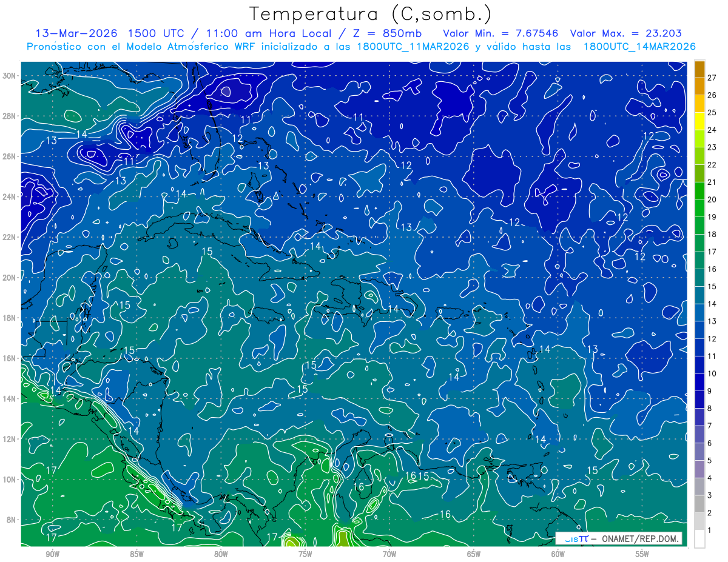This screenshot has width=728, height=562.
Task: Click legend label 4
Action: [x=710, y=478]
